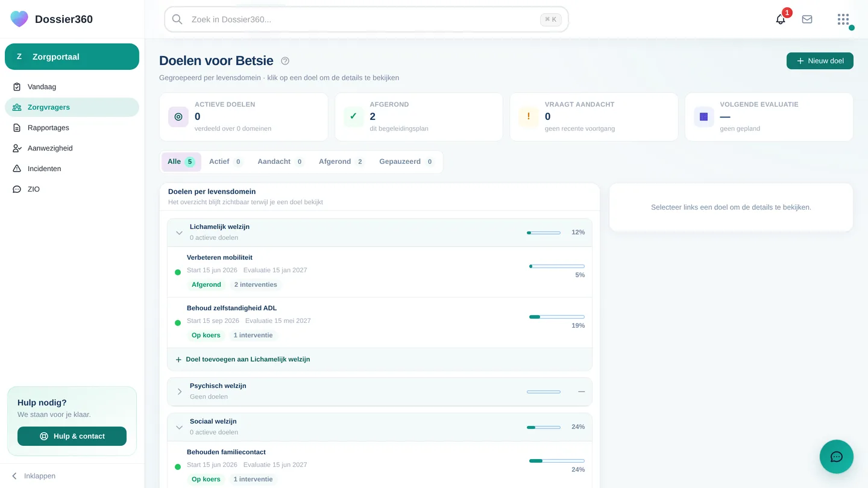Create a goal with Nieuw doel

click(x=820, y=61)
